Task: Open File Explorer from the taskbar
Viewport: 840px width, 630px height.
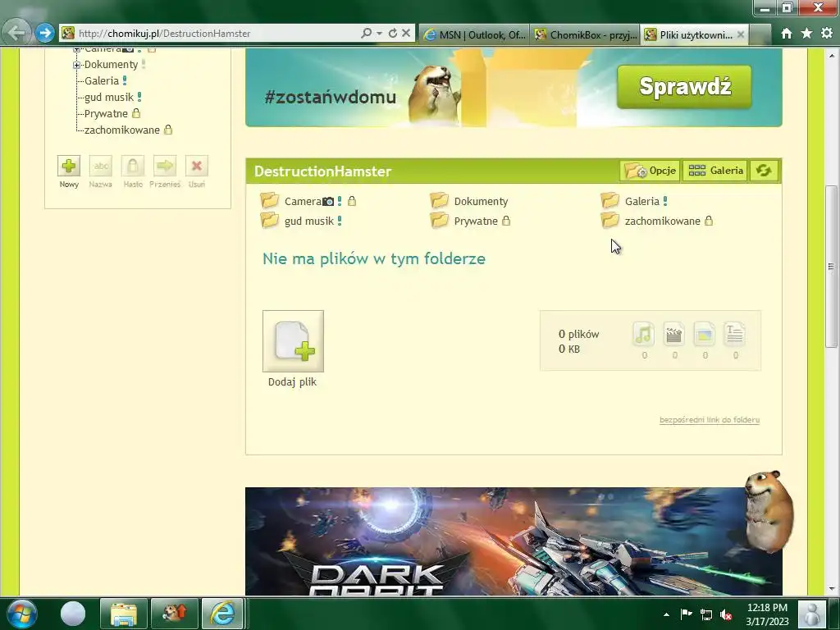Action: (123, 614)
